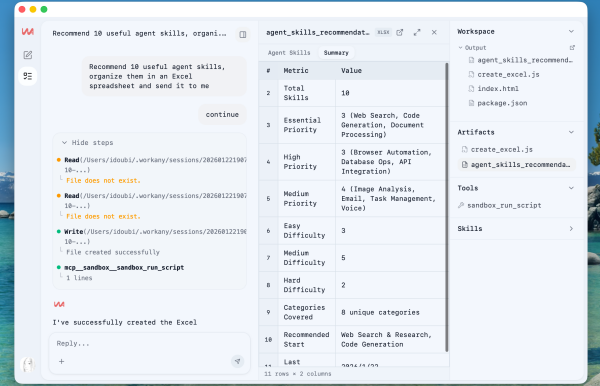Click the first Read step entry

pos(152,165)
